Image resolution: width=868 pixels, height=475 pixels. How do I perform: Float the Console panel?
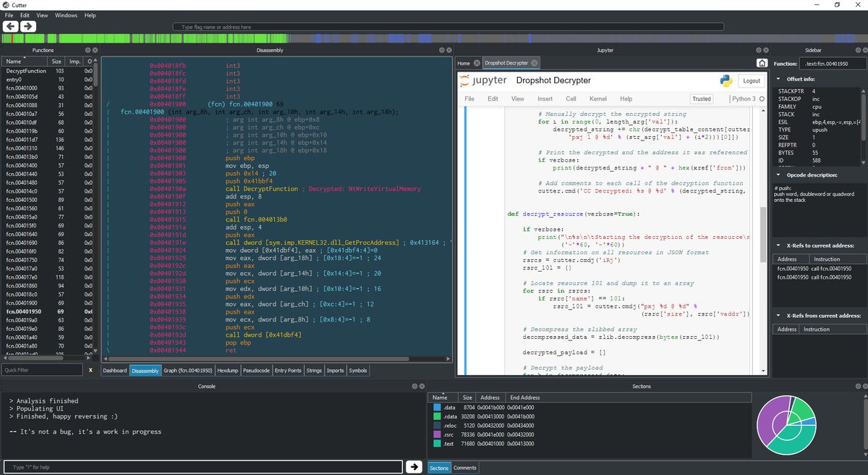[414, 386]
